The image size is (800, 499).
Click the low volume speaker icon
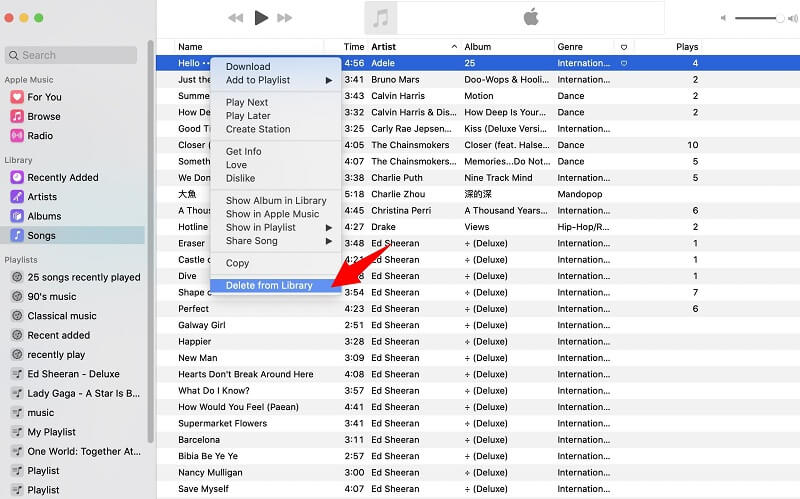(x=723, y=18)
